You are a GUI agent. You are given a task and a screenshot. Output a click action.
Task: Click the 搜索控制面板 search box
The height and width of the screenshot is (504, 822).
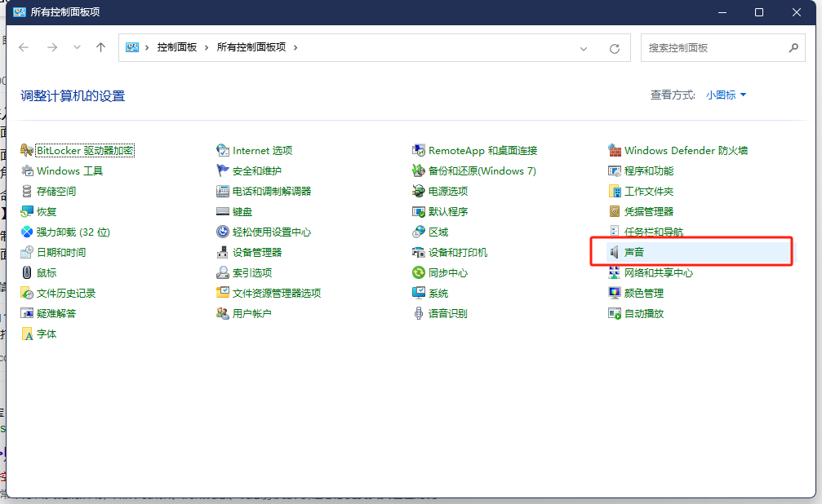tap(717, 48)
